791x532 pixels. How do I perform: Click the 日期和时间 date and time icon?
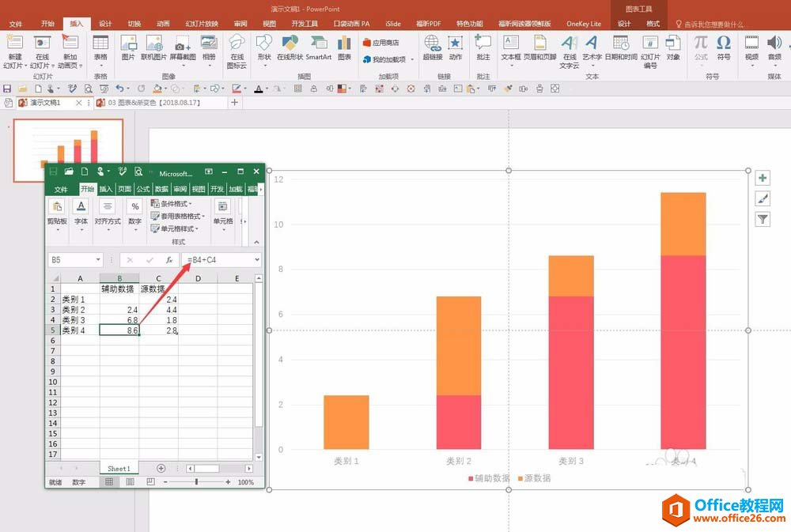pos(621,43)
